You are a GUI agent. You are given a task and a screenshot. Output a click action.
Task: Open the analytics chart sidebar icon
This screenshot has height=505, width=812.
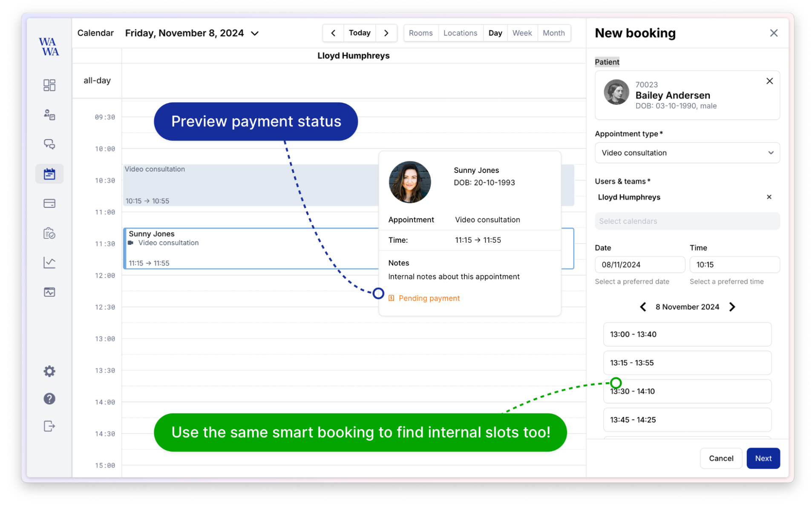pyautogui.click(x=49, y=263)
